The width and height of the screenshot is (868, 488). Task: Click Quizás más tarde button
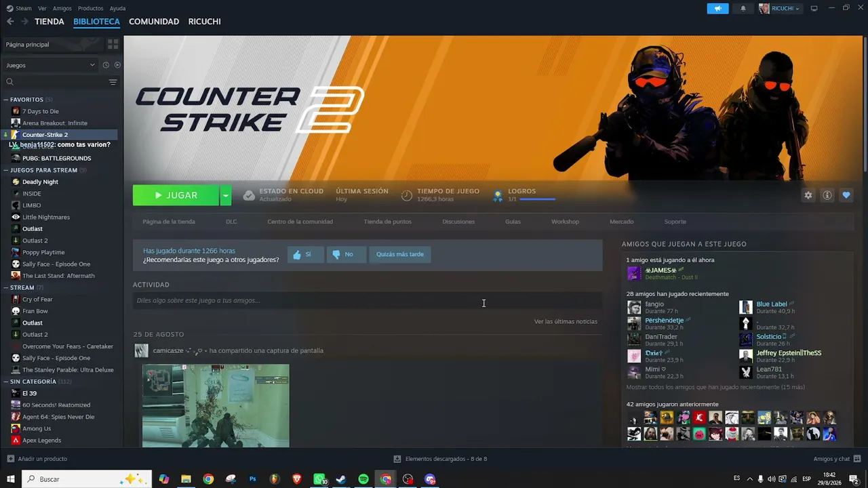point(400,254)
